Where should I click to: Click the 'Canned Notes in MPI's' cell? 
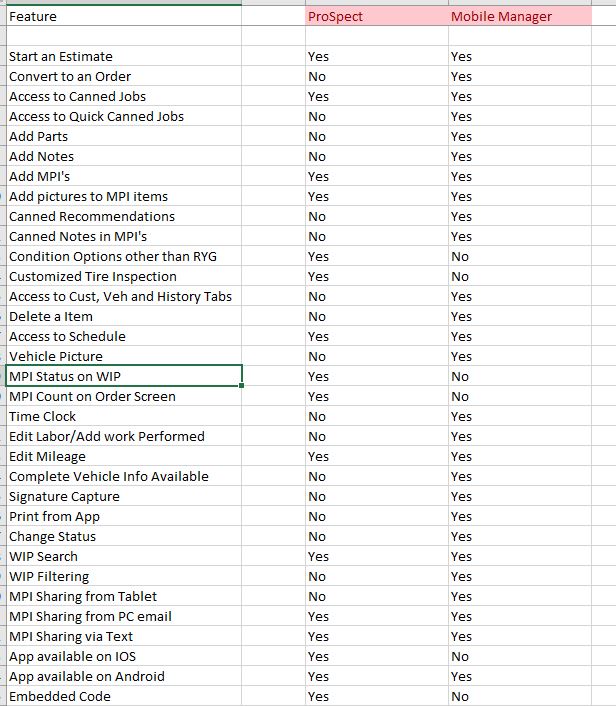click(x=124, y=236)
